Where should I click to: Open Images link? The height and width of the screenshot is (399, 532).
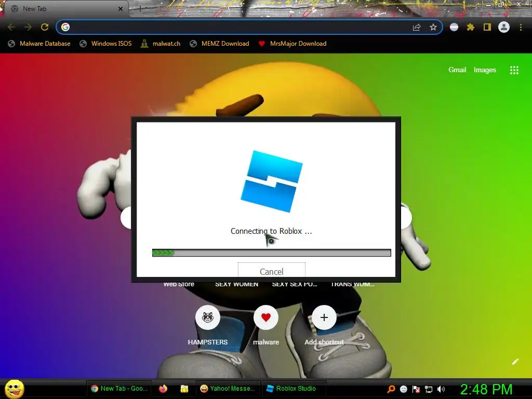(x=485, y=70)
